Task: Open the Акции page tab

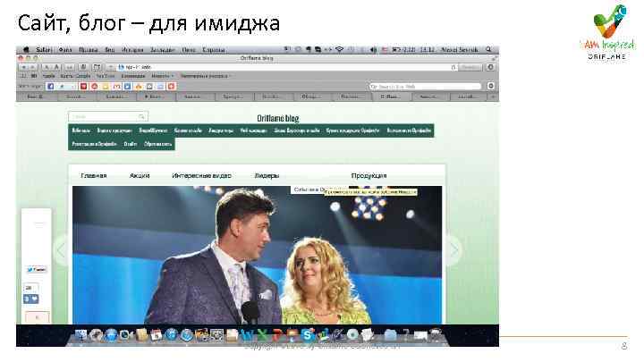Action: click(x=140, y=176)
